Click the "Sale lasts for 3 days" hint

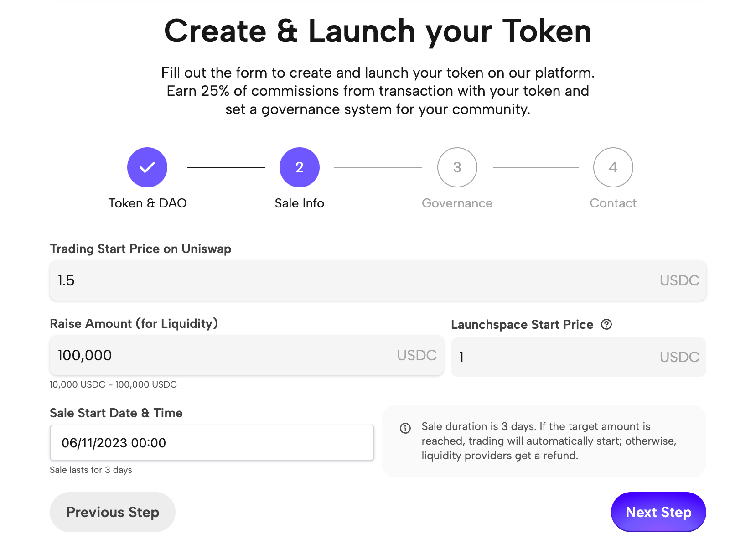pos(91,470)
